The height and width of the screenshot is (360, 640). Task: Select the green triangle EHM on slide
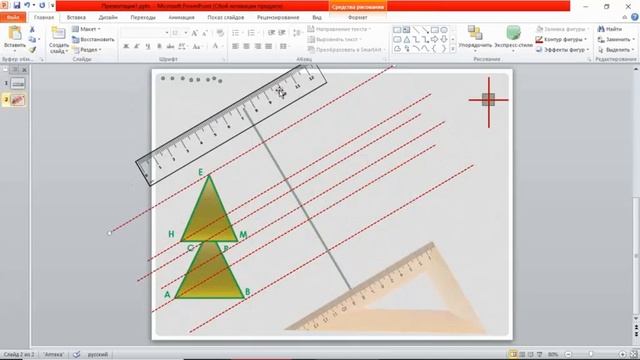[x=209, y=216]
